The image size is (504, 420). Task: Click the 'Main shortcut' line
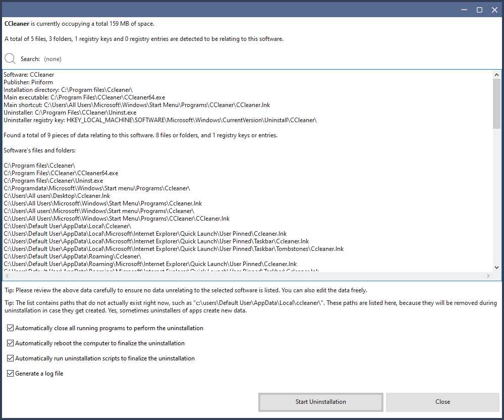click(x=137, y=105)
